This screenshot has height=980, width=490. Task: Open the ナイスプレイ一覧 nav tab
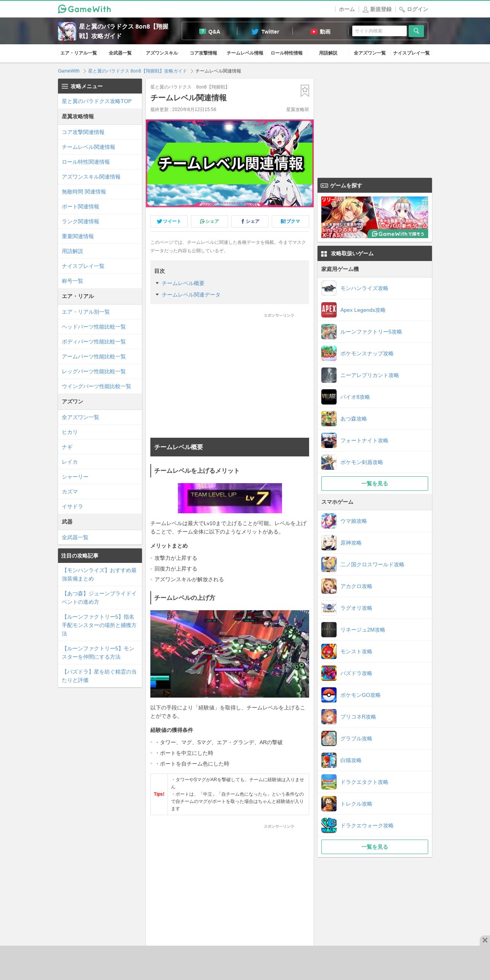(x=411, y=53)
